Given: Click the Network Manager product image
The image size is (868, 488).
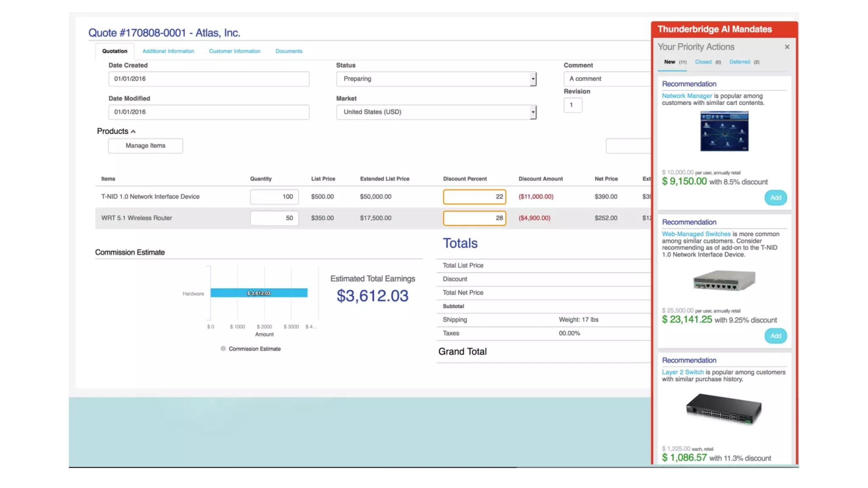Looking at the screenshot, I should coord(724,131).
